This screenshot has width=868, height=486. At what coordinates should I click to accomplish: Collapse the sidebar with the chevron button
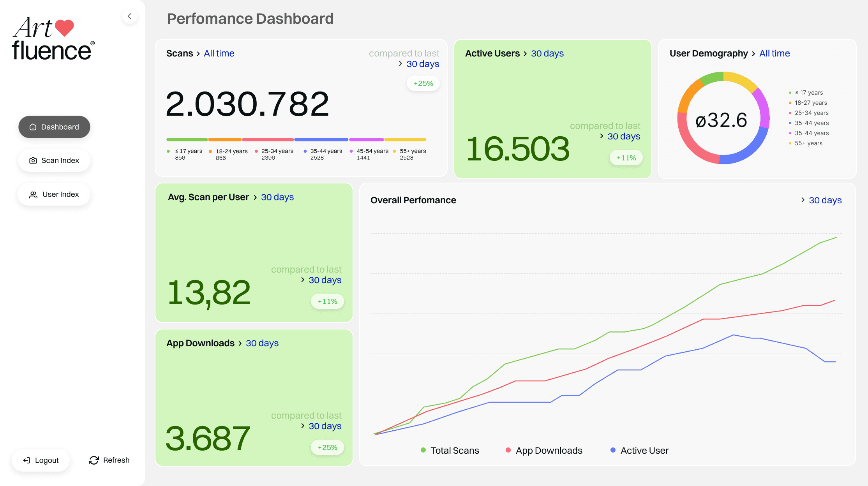coord(130,16)
